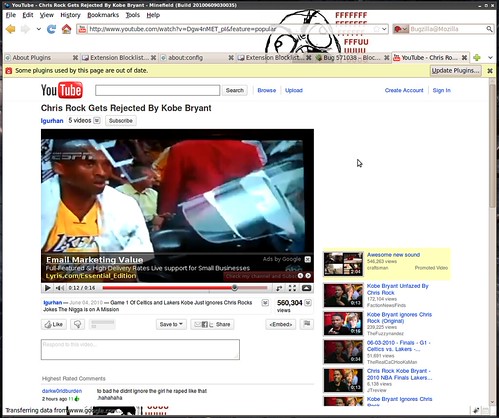Open the Upload link

click(294, 90)
